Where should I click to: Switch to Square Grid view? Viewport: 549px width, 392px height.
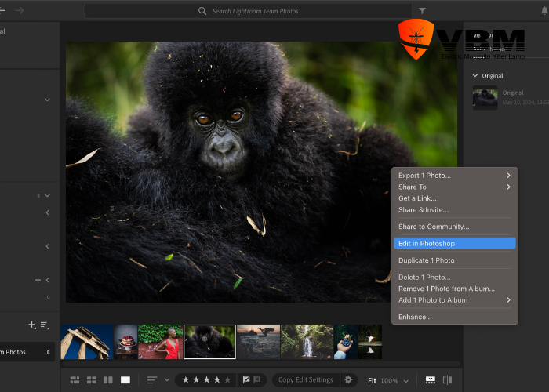pyautogui.click(x=92, y=379)
